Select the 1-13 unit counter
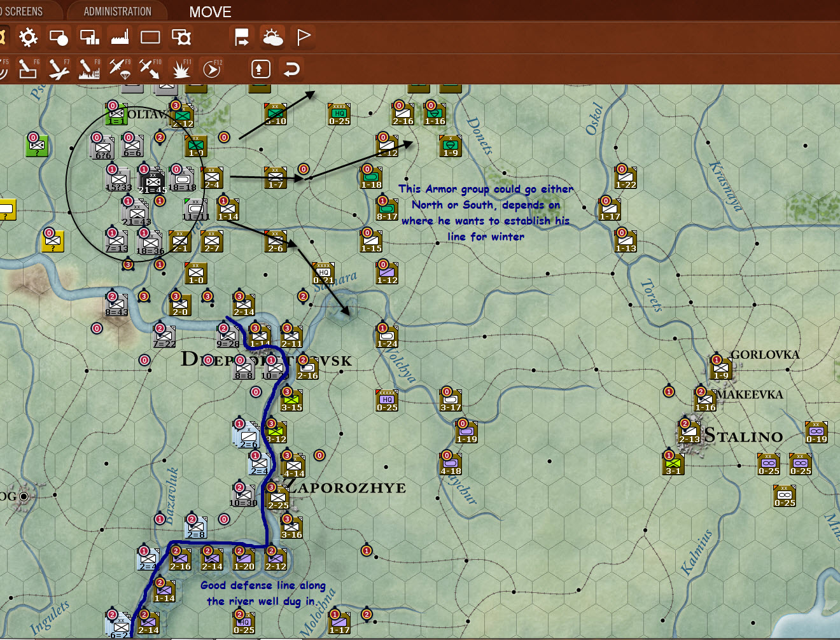840x640 pixels. 626,242
